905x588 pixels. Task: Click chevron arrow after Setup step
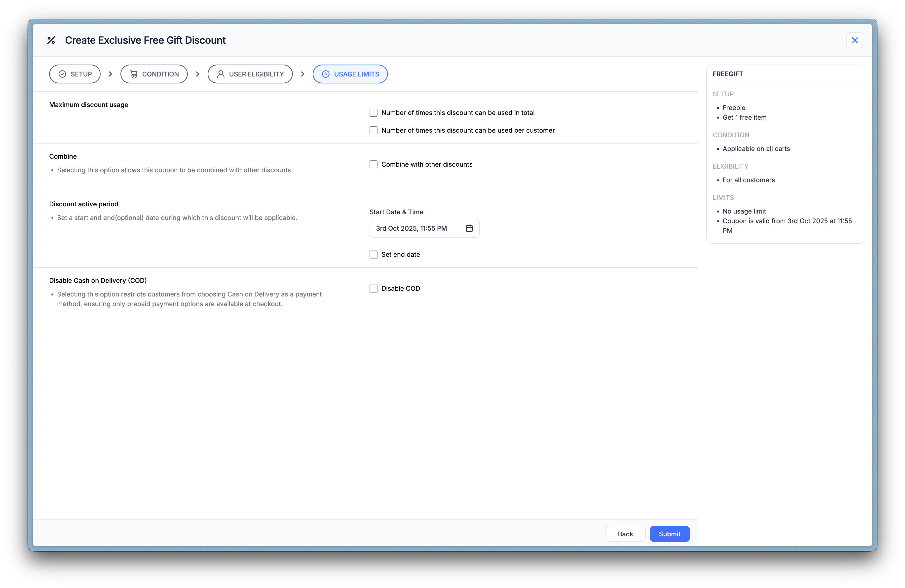[x=110, y=74]
